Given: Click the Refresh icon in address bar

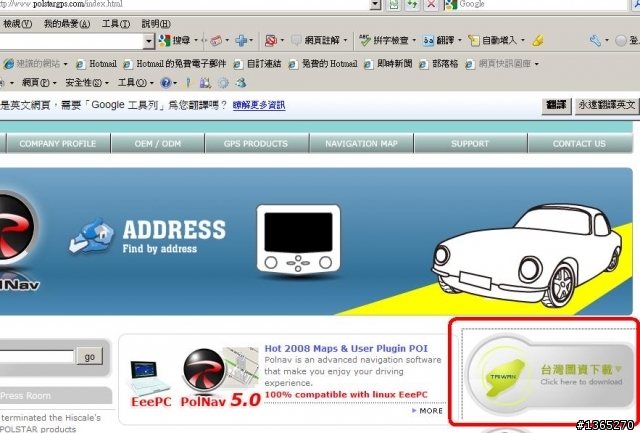Looking at the screenshot, I should [x=412, y=4].
